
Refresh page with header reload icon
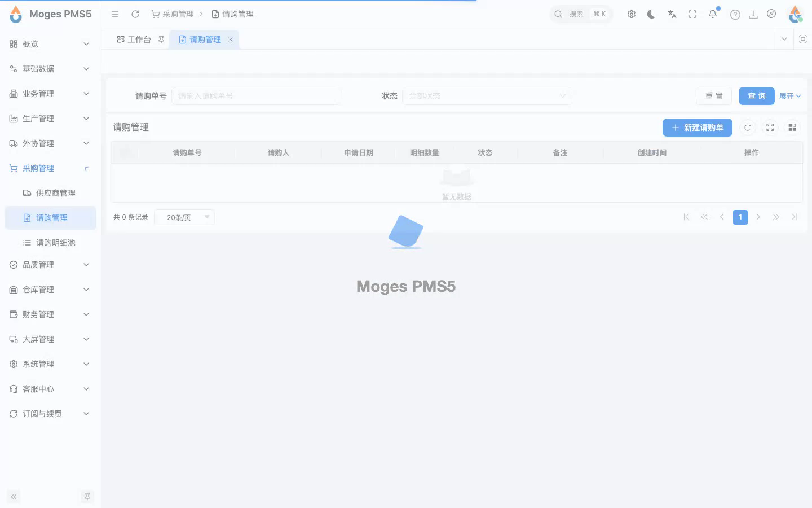click(135, 14)
